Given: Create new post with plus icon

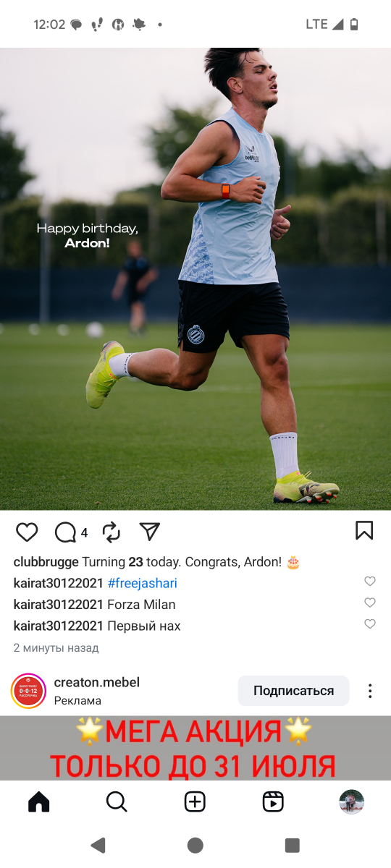Looking at the screenshot, I should [x=195, y=801].
